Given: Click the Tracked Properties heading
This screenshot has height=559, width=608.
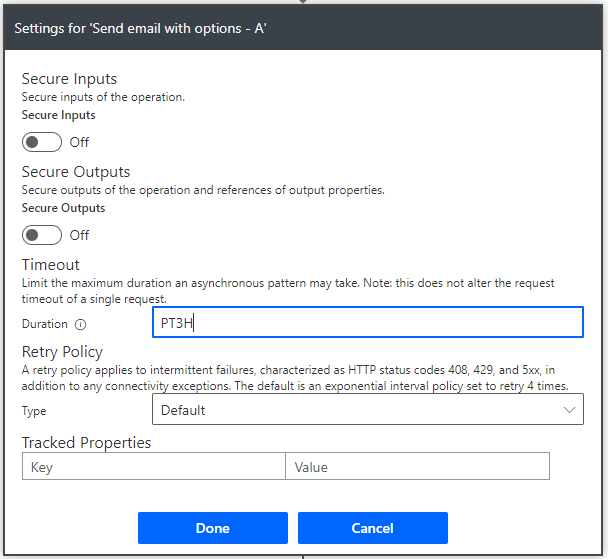Looking at the screenshot, I should (86, 442).
